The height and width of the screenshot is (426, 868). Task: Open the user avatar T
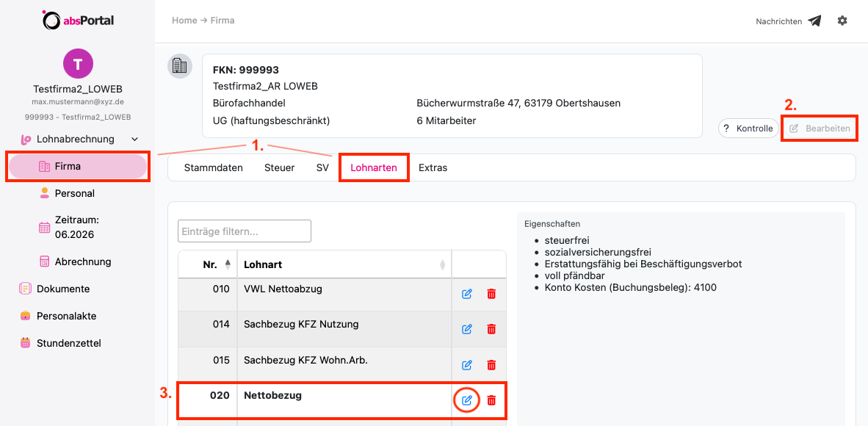78,62
